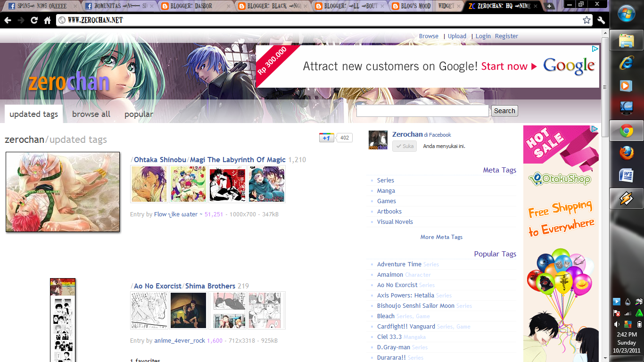Image resolution: width=644 pixels, height=362 pixels.
Task: Open the Bleach popular tag
Action: (x=386, y=316)
